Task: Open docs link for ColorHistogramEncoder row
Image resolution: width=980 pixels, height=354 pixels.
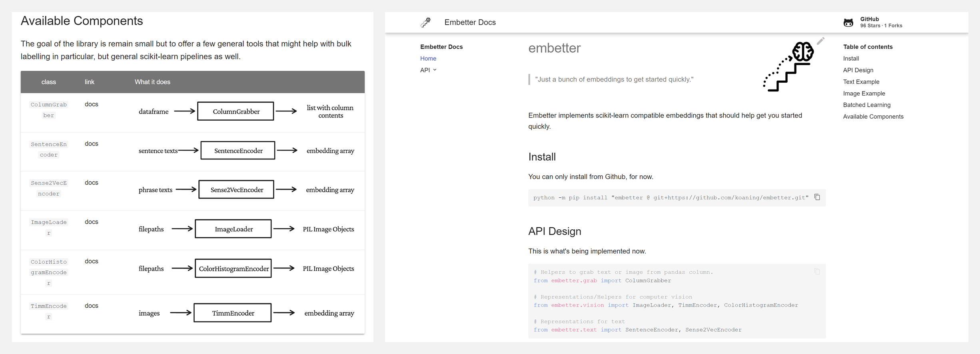Action: [x=92, y=261]
